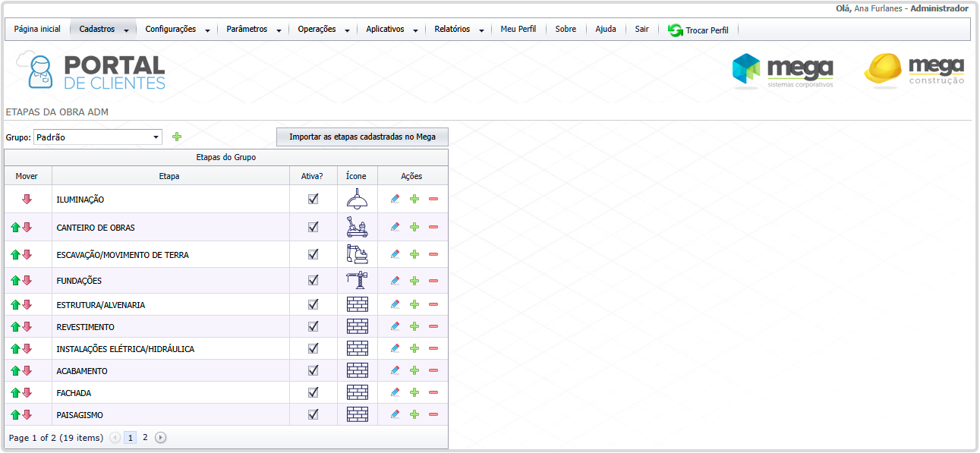Toggle Ativa checkbox for FUNDAÇÕES
Viewport: 980px width, 453px height.
(x=313, y=280)
